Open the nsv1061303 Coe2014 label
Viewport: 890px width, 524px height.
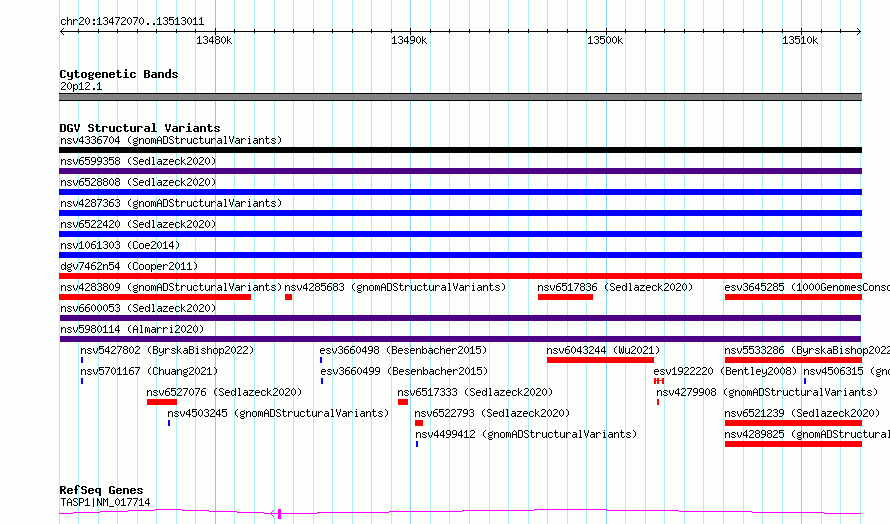120,245
